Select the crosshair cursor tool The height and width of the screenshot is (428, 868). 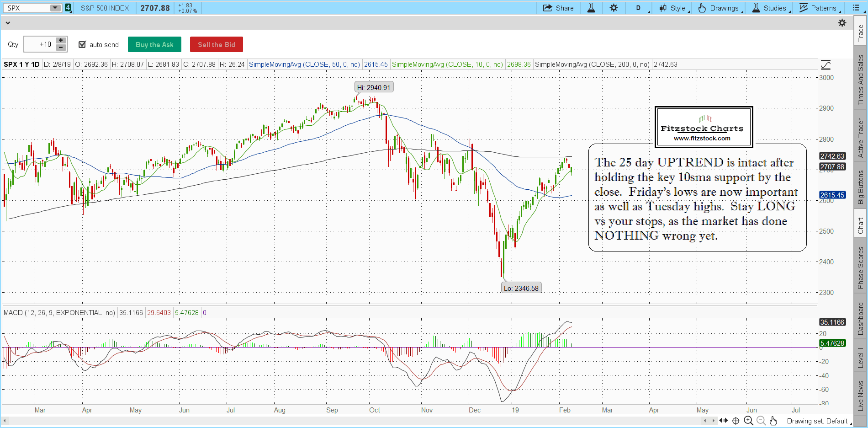click(x=736, y=421)
